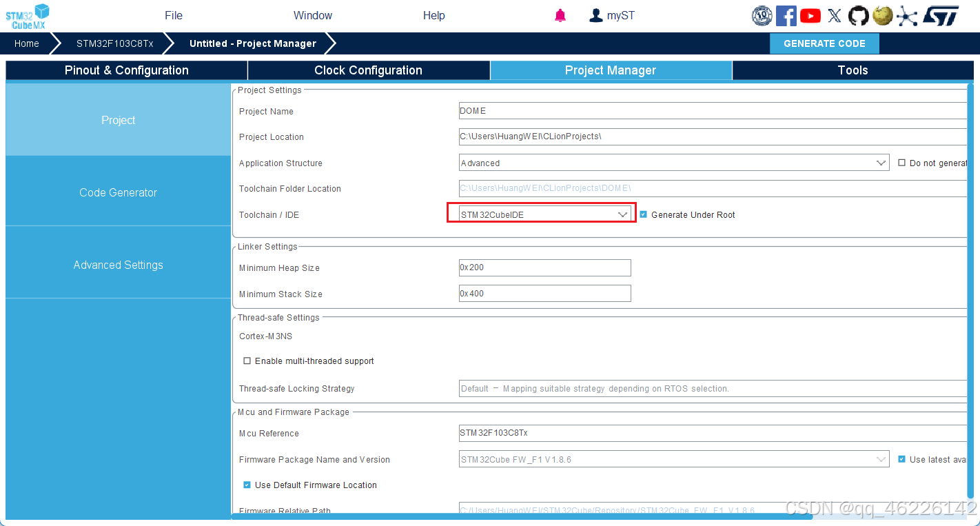Switch to the Tools tab
Viewport: 980px width, 526px height.
tap(853, 70)
